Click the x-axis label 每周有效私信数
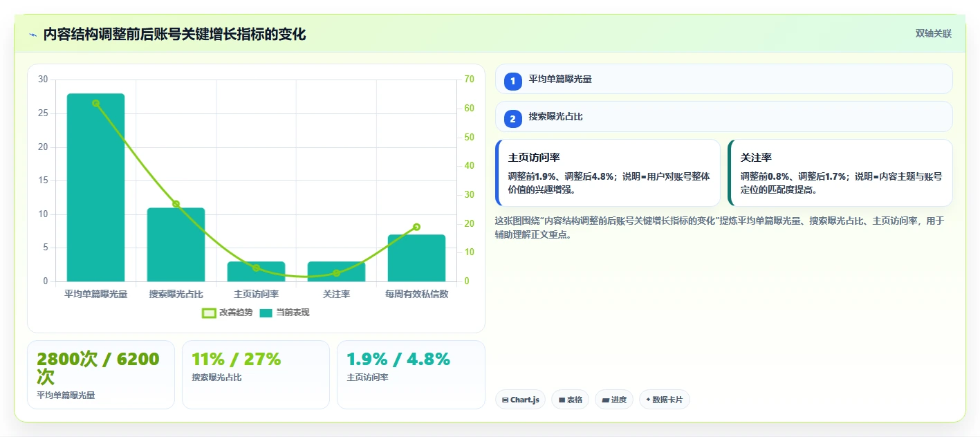 click(x=416, y=294)
